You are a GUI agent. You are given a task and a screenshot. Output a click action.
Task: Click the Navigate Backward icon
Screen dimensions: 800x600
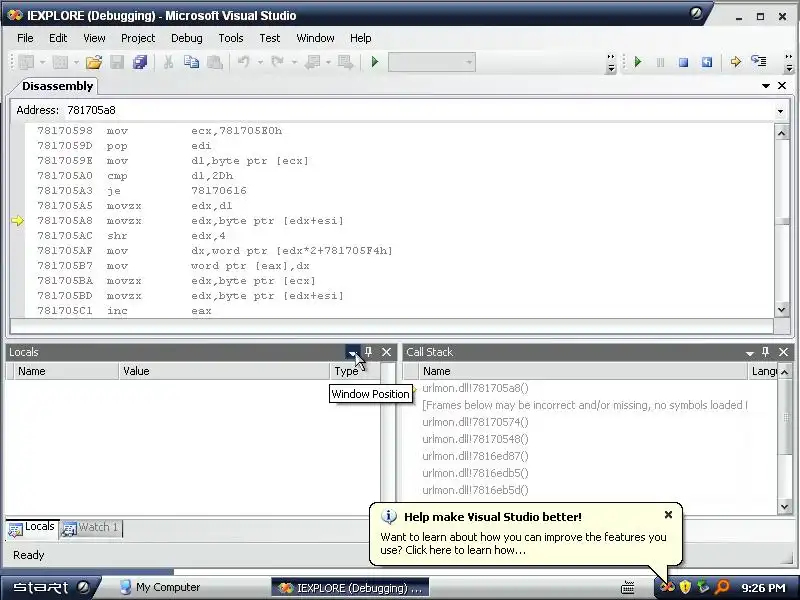coord(312,62)
